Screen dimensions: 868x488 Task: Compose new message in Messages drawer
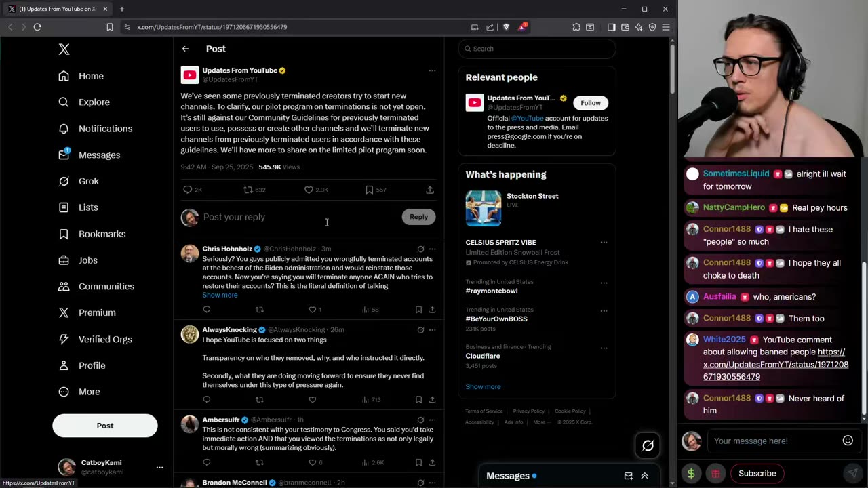point(629,476)
